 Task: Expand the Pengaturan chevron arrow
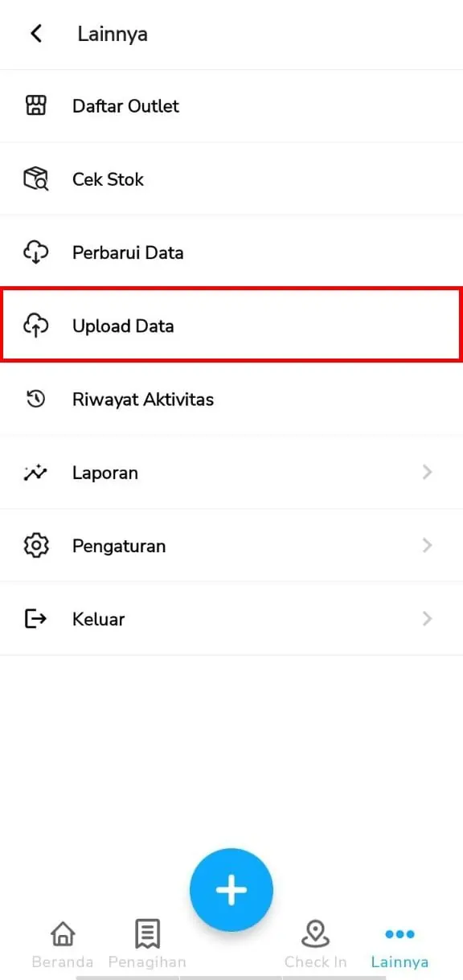tap(427, 545)
